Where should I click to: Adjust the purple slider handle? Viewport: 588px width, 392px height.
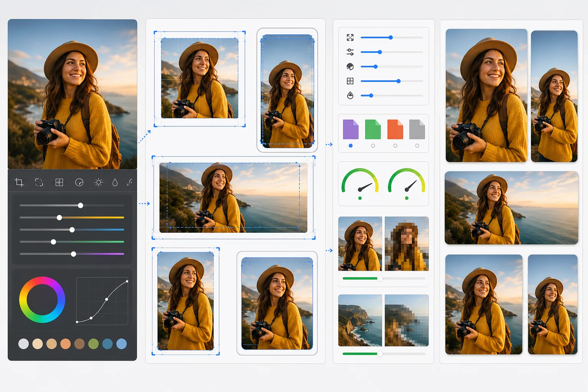coord(73,254)
